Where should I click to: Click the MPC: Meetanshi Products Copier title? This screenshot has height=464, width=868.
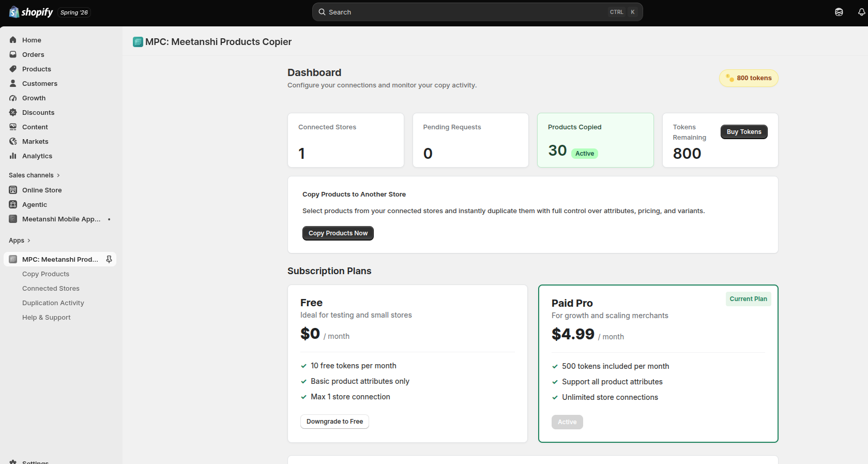[218, 42]
